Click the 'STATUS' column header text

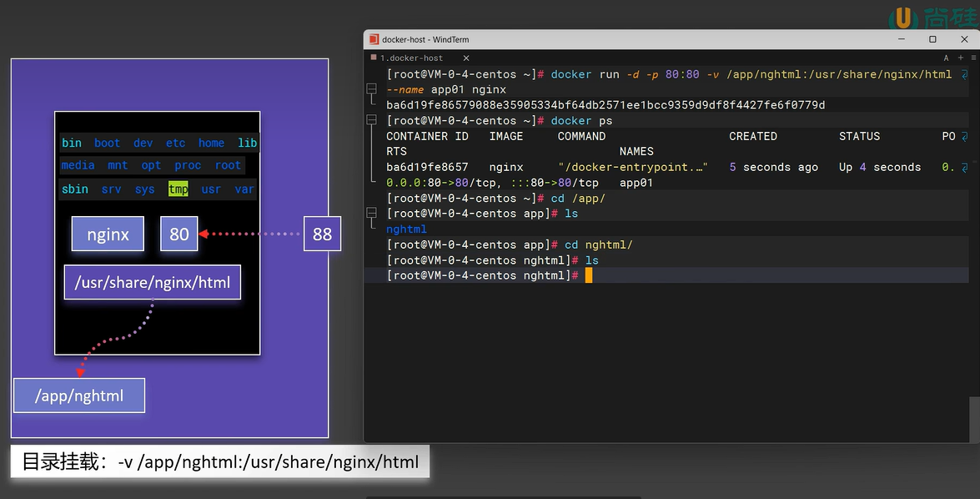pyautogui.click(x=859, y=136)
